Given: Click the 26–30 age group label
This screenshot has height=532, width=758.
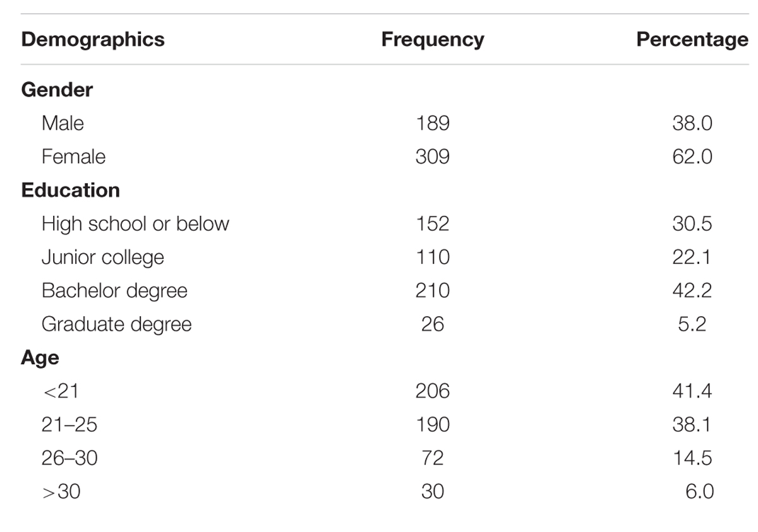Looking at the screenshot, I should (69, 458).
